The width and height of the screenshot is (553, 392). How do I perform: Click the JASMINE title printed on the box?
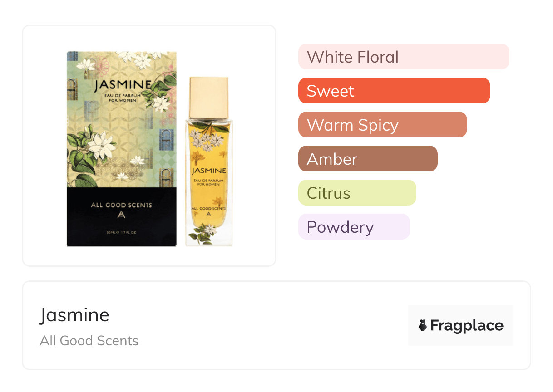click(123, 85)
